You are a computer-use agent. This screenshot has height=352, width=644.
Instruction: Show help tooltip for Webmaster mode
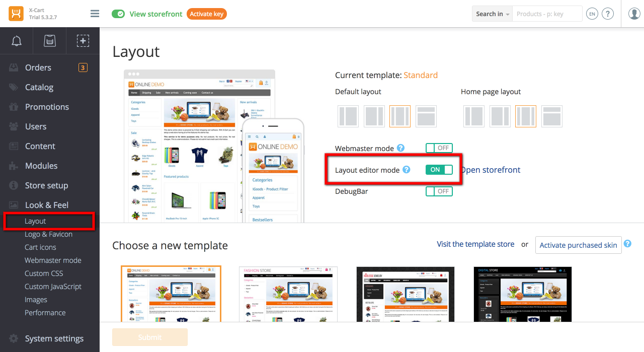click(x=400, y=148)
